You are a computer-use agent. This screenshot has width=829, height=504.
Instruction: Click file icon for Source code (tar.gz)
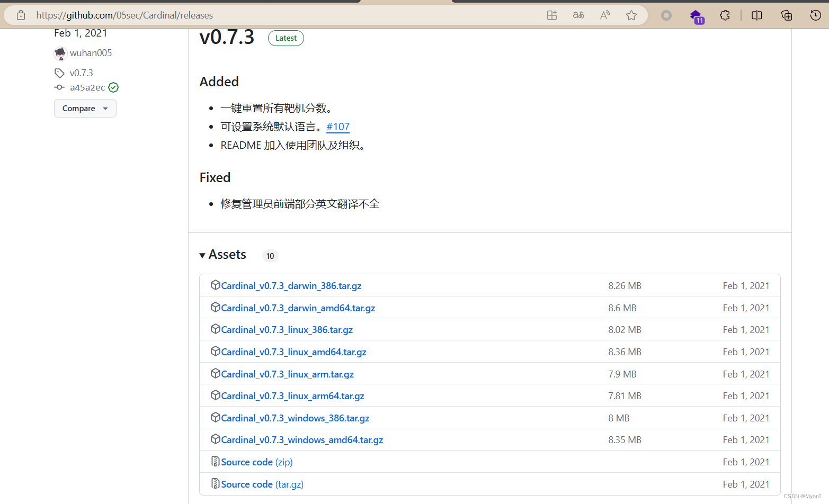tap(215, 483)
